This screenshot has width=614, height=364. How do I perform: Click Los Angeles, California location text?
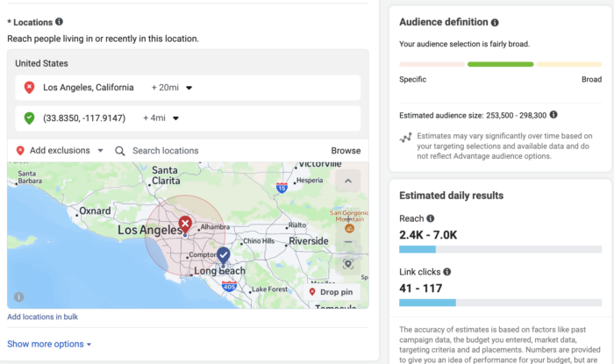[89, 88]
